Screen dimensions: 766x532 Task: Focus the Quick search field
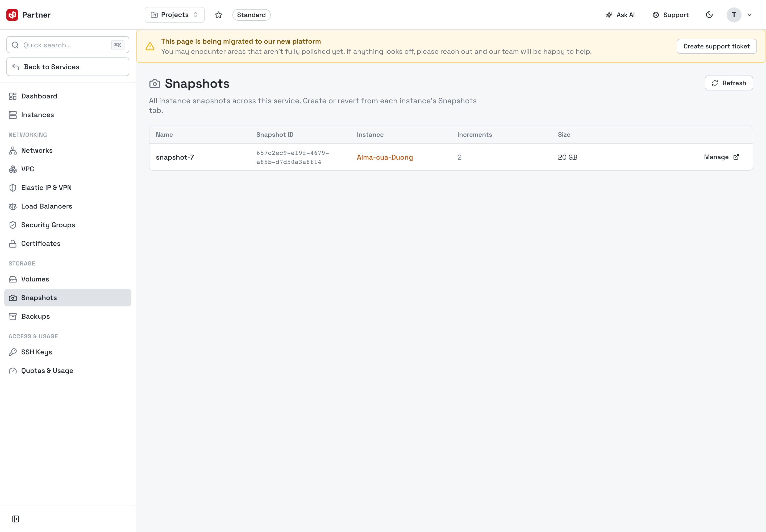pyautogui.click(x=68, y=45)
